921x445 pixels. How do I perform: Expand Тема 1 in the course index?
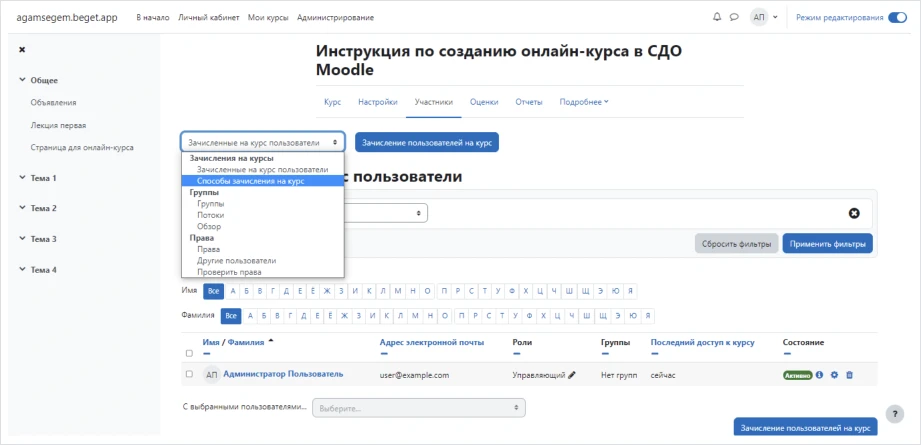pyautogui.click(x=22, y=177)
